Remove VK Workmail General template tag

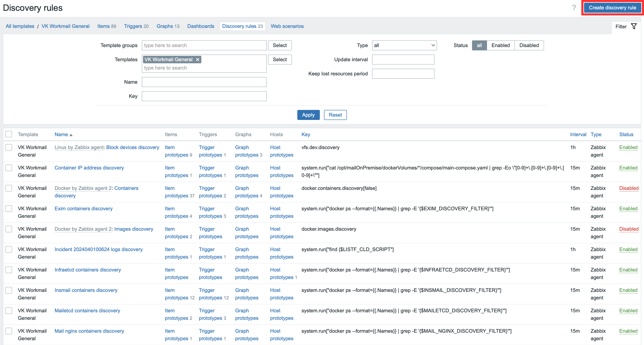tap(198, 60)
